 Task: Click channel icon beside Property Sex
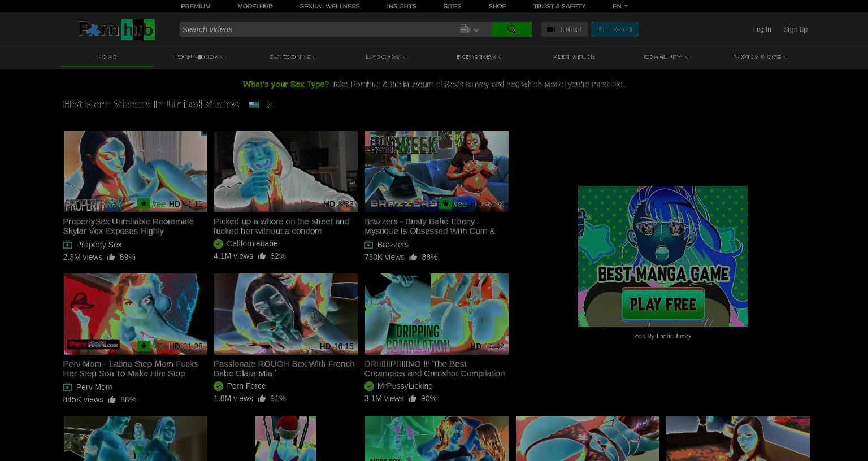tap(67, 245)
